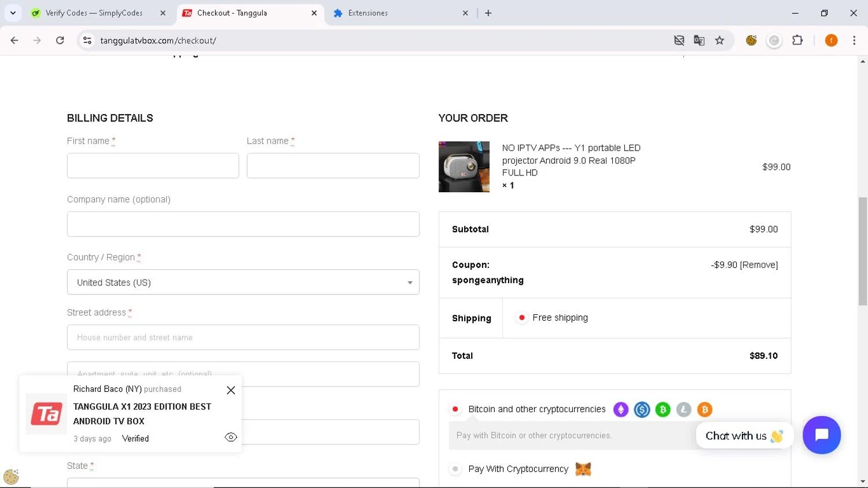Click the NO IPTV APPs projector product name
Viewport: 868px width, 488px height.
point(571,160)
